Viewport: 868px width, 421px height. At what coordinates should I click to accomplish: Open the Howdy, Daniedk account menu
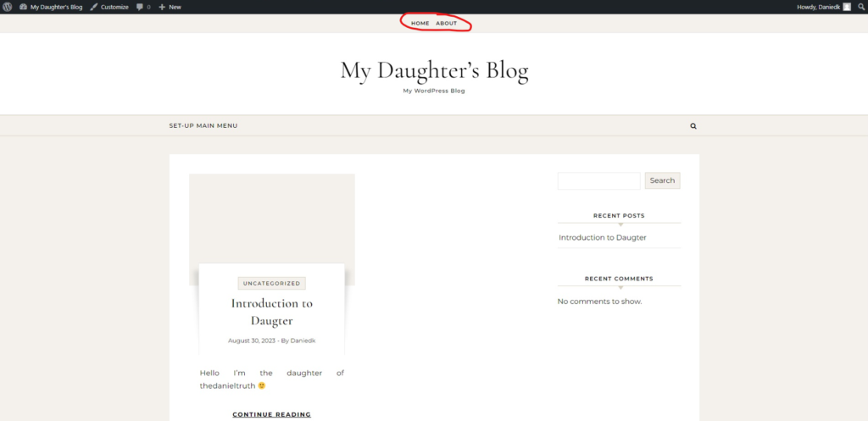click(x=818, y=7)
